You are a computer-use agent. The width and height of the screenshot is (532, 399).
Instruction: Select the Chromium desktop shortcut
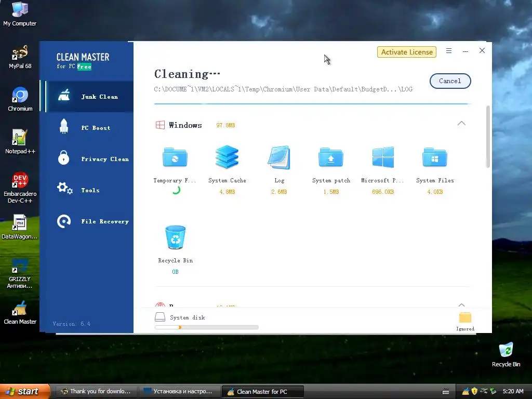(x=20, y=99)
